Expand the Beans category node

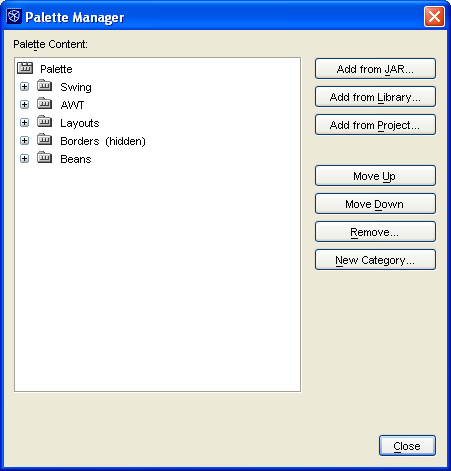coord(24,159)
